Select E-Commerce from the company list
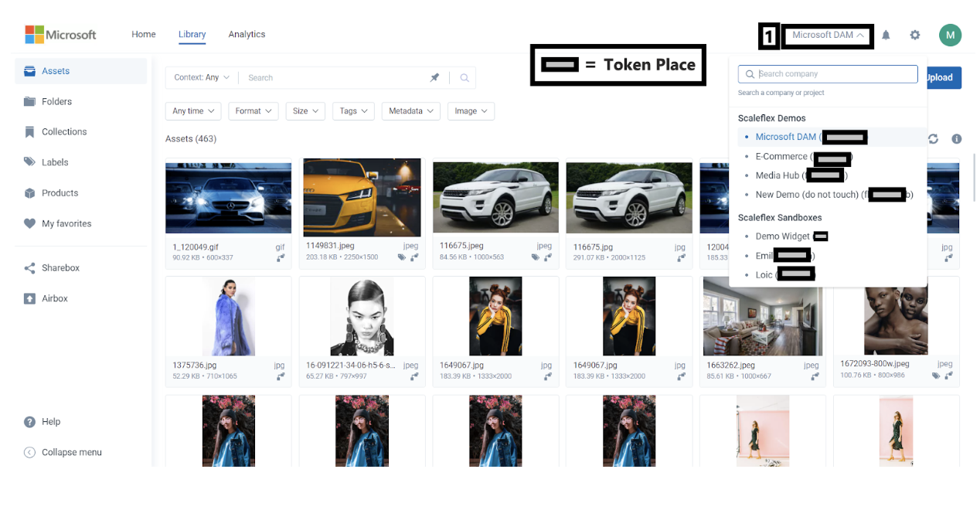Image resolution: width=980 pixels, height=510 pixels. tap(781, 157)
